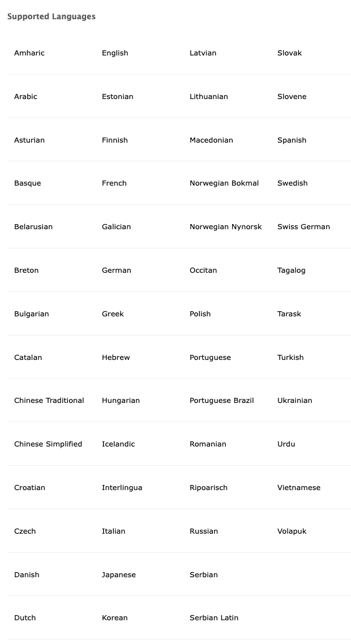Click on Norwegian Nynorsk

(226, 227)
